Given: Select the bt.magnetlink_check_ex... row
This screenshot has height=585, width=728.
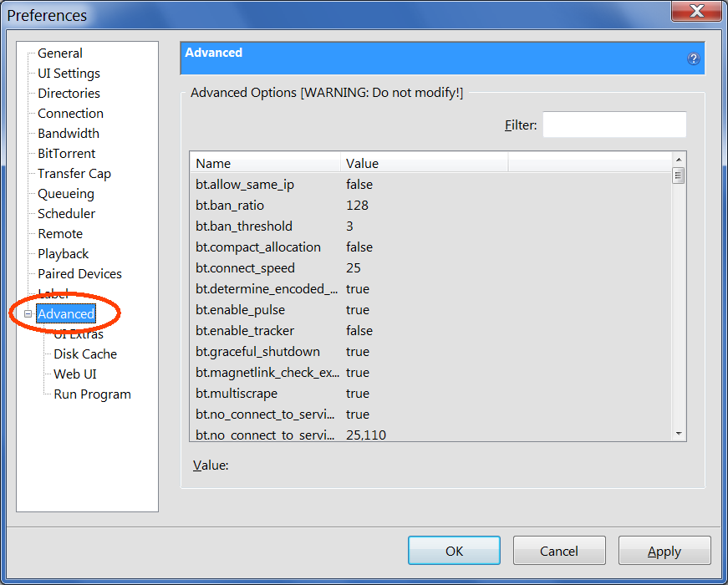Looking at the screenshot, I should click(430, 373).
